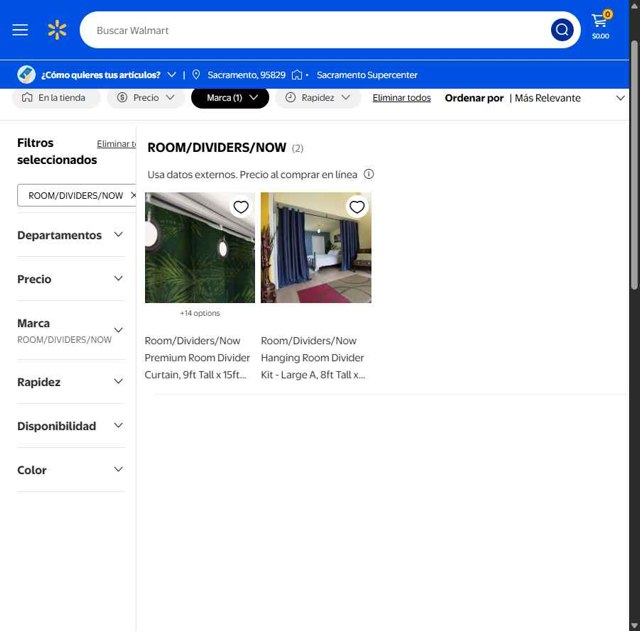Click the page vertical scrollbar
Screen dimensions: 640x631
pos(634,165)
